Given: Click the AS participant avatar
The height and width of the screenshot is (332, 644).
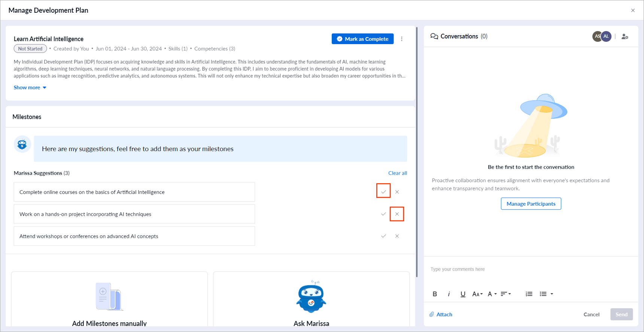Looking at the screenshot, I should pos(596,36).
